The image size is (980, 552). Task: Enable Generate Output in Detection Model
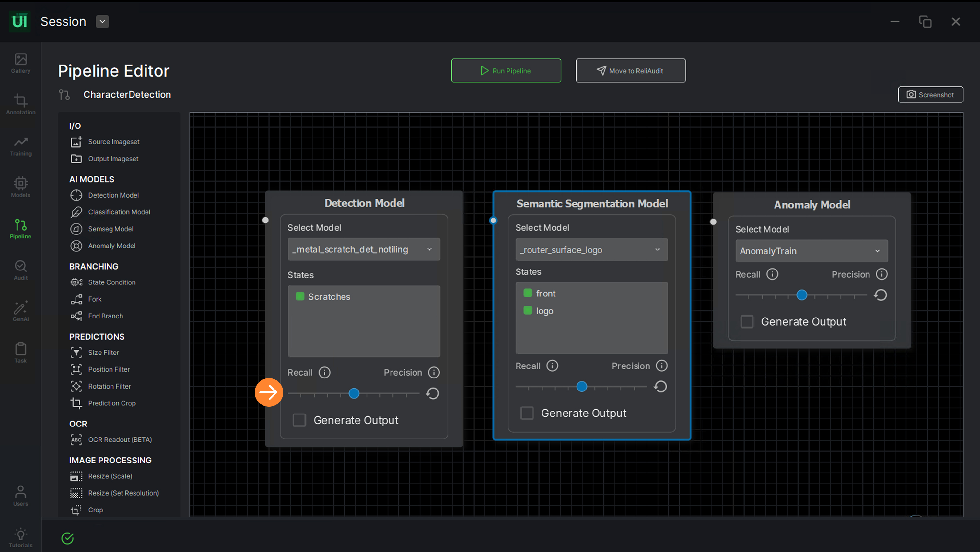click(299, 420)
